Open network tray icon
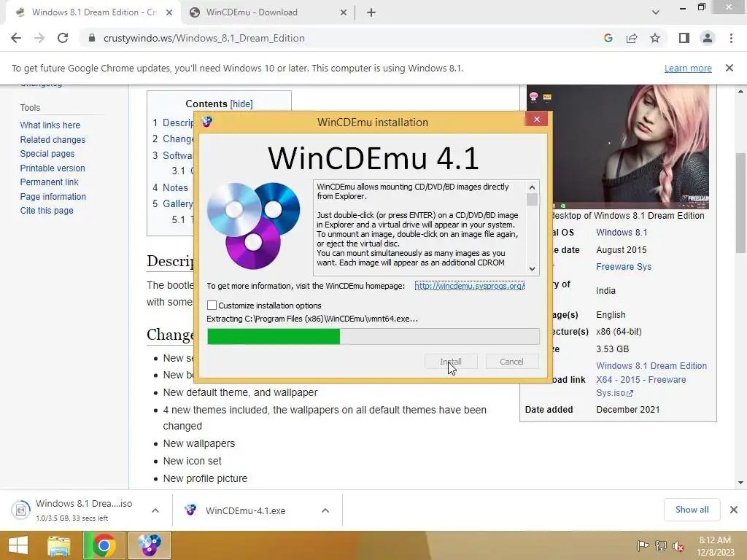Screen dimensions: 747x560 [x=661, y=545]
